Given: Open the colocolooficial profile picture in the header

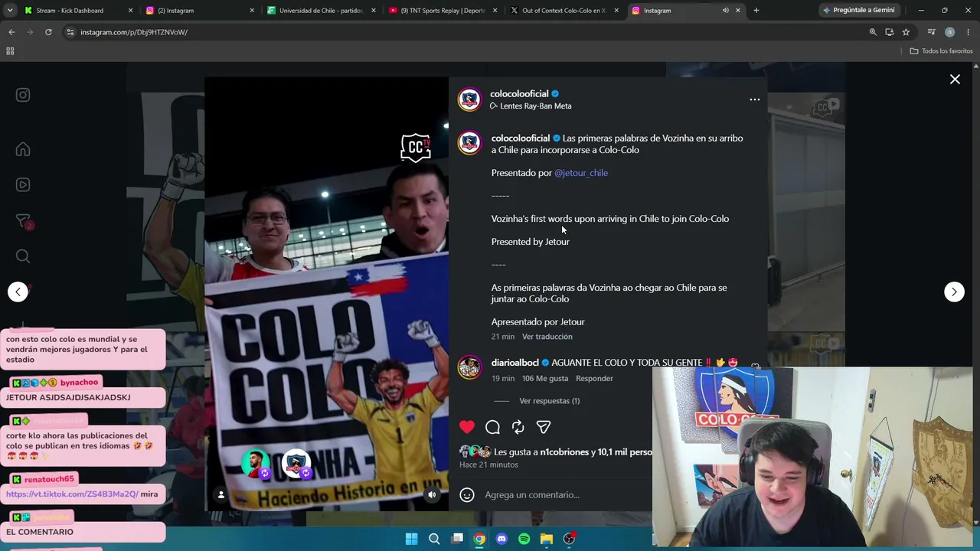Looking at the screenshot, I should tap(469, 99).
